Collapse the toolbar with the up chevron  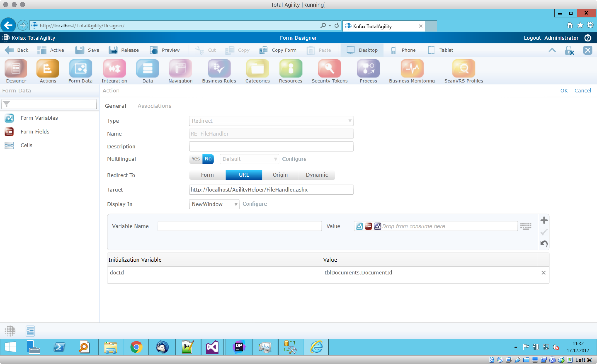point(552,50)
